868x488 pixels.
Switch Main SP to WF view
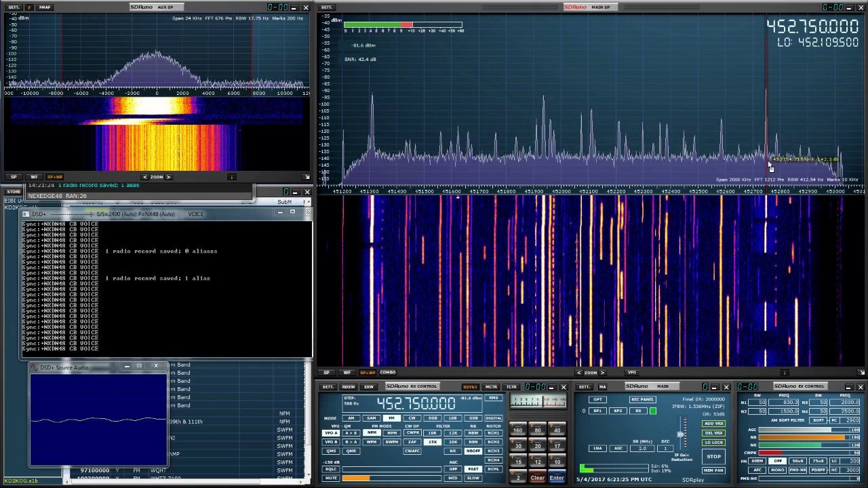(x=347, y=372)
